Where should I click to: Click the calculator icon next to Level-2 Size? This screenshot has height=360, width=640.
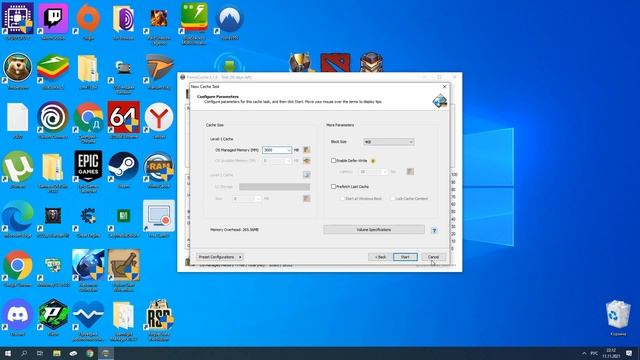pyautogui.click(x=307, y=198)
